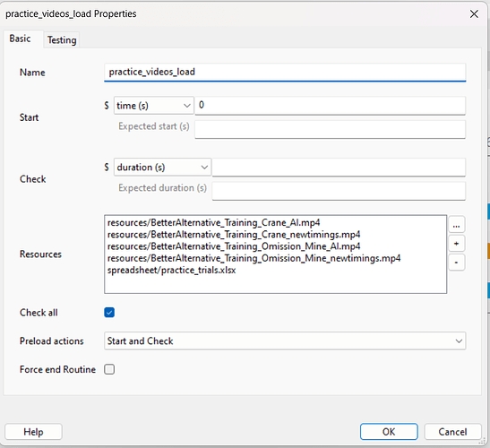Open the Start time (s) dropdown
This screenshot has height=448, width=490.
tap(153, 106)
